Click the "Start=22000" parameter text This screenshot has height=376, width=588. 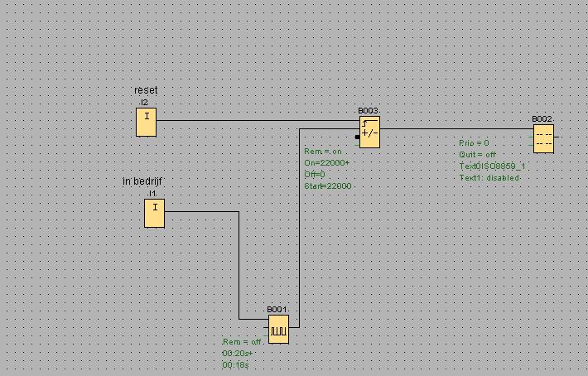pyautogui.click(x=328, y=186)
